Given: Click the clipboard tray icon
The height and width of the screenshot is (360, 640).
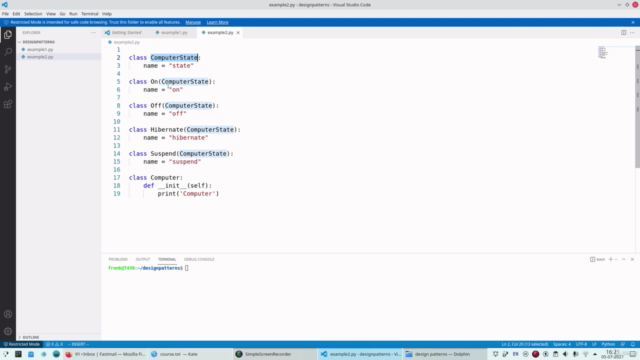Looking at the screenshot, I should [x=556, y=354].
